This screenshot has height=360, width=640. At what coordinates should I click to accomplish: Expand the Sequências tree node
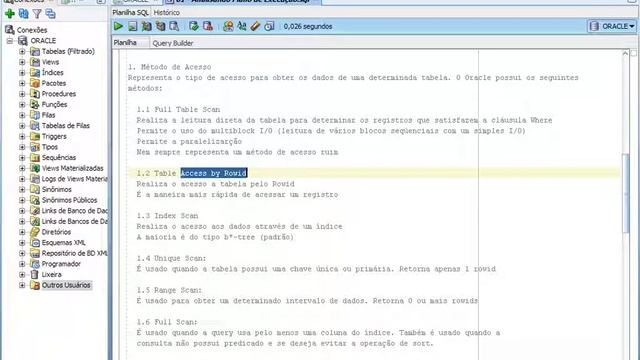(x=22, y=158)
